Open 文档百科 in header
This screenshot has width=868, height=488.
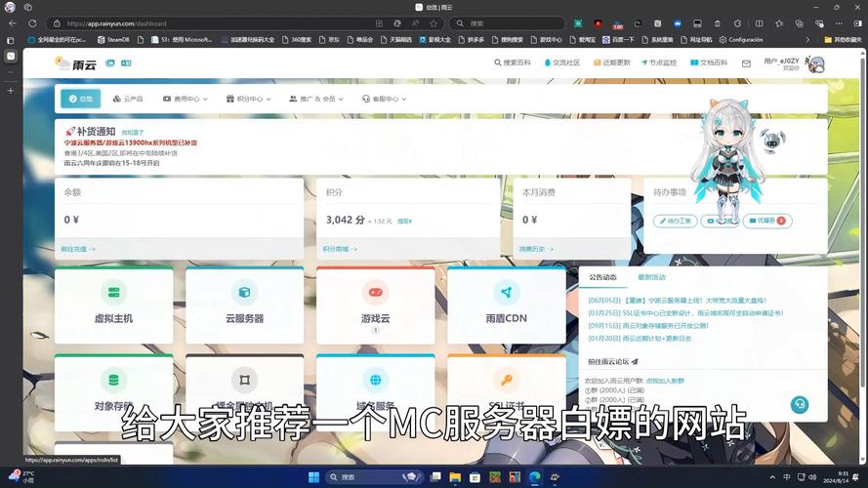click(709, 63)
